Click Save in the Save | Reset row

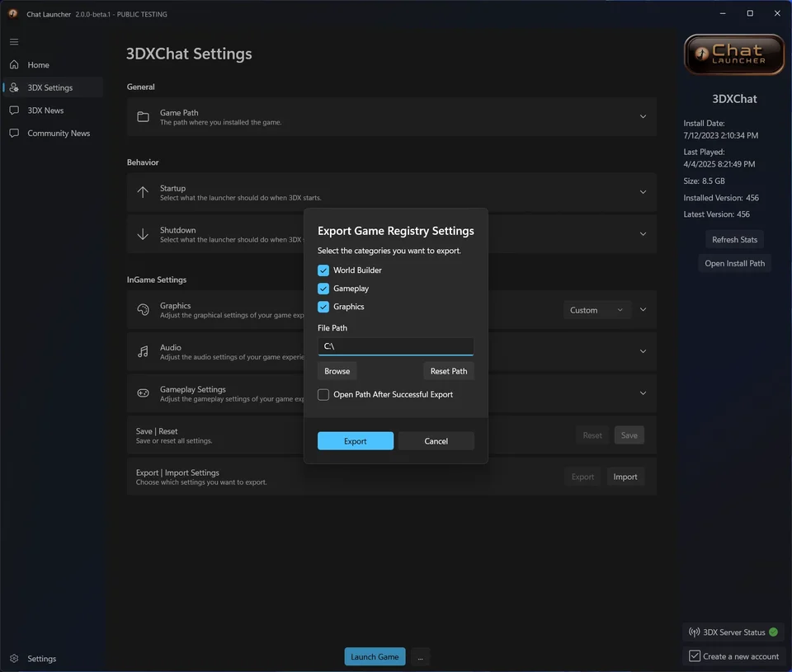(629, 435)
